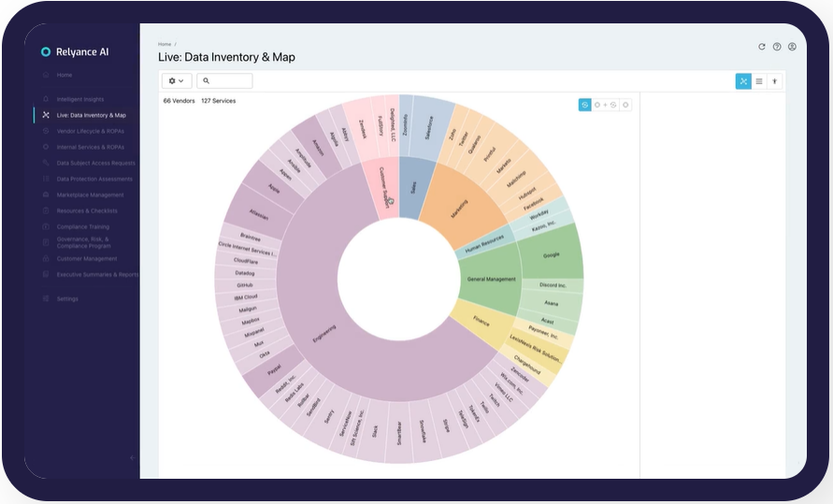The width and height of the screenshot is (833, 504).
Task: Open the help question mark icon
Action: (x=777, y=47)
